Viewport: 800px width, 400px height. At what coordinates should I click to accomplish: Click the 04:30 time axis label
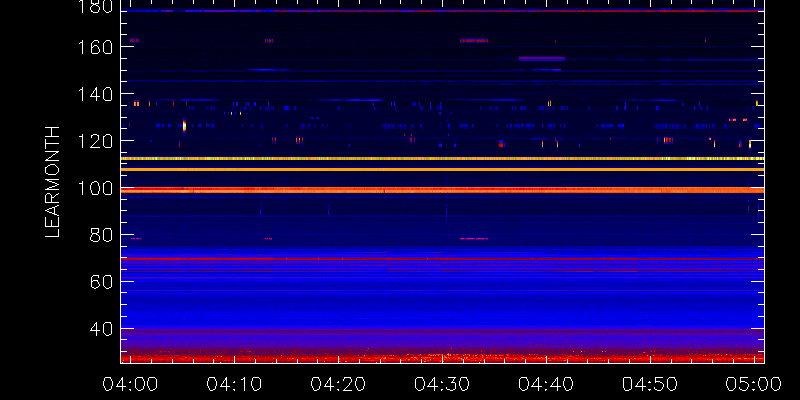(x=442, y=383)
